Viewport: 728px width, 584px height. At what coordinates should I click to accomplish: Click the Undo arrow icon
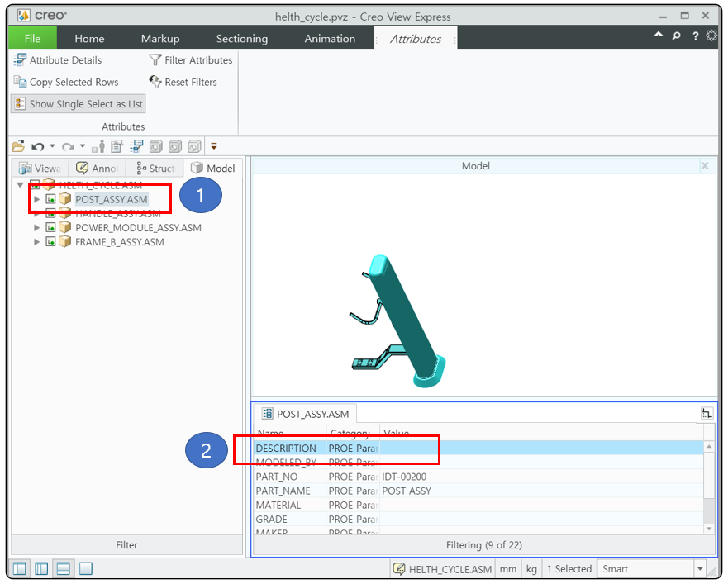(38, 147)
